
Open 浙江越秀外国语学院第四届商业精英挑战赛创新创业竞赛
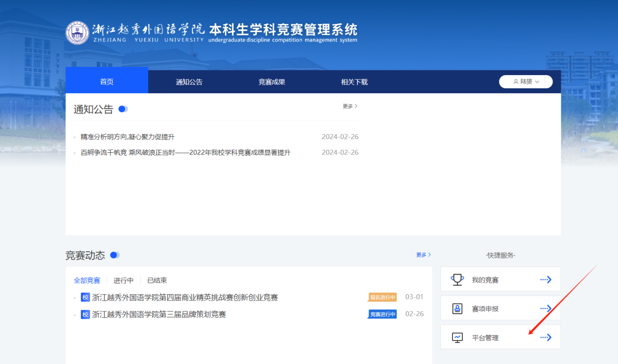tap(185, 298)
